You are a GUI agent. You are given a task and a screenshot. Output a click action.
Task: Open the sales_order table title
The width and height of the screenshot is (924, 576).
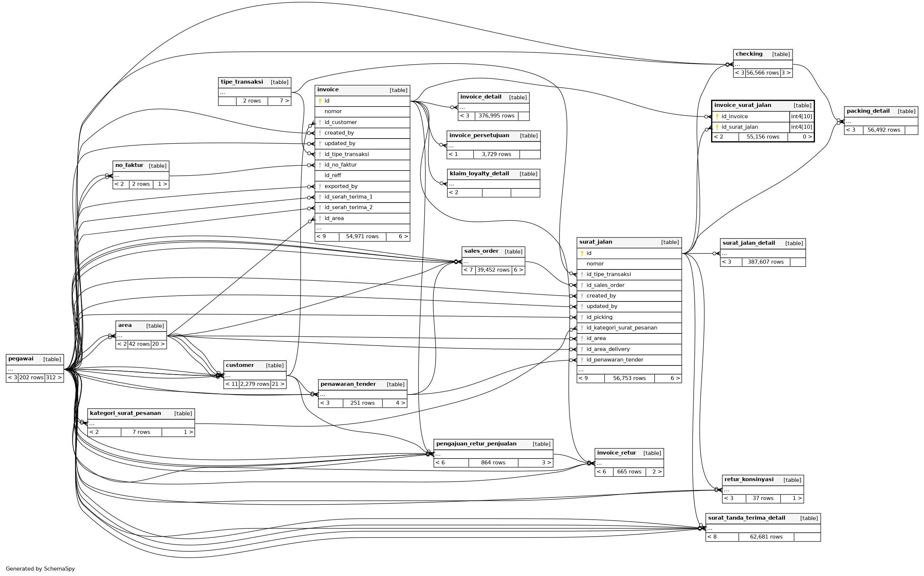[x=481, y=251]
